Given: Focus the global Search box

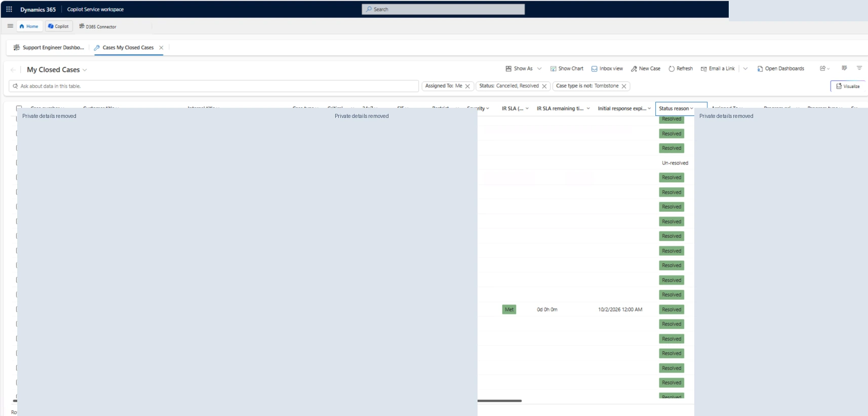Looking at the screenshot, I should (x=443, y=9).
